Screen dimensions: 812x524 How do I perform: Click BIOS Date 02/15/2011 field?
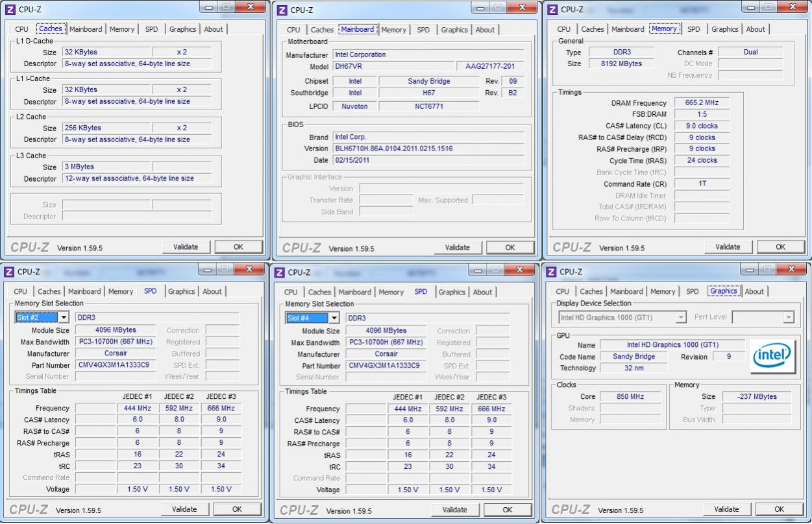pos(428,161)
